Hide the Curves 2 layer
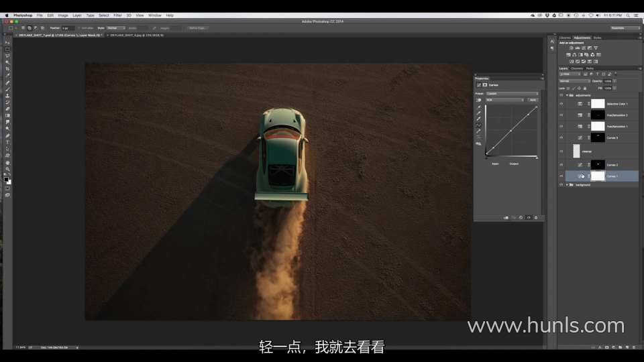The image size is (644, 362). [x=561, y=165]
